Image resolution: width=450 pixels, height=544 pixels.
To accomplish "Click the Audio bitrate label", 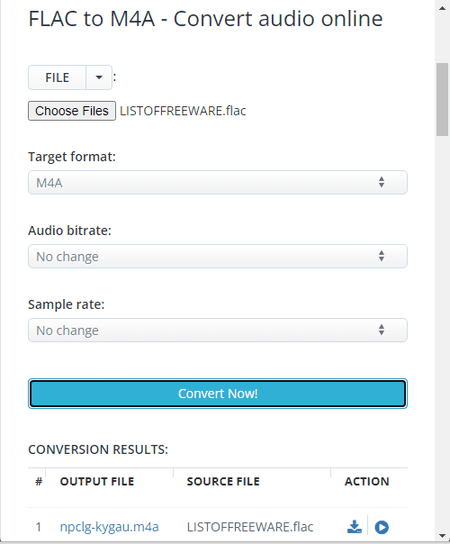I will [70, 230].
